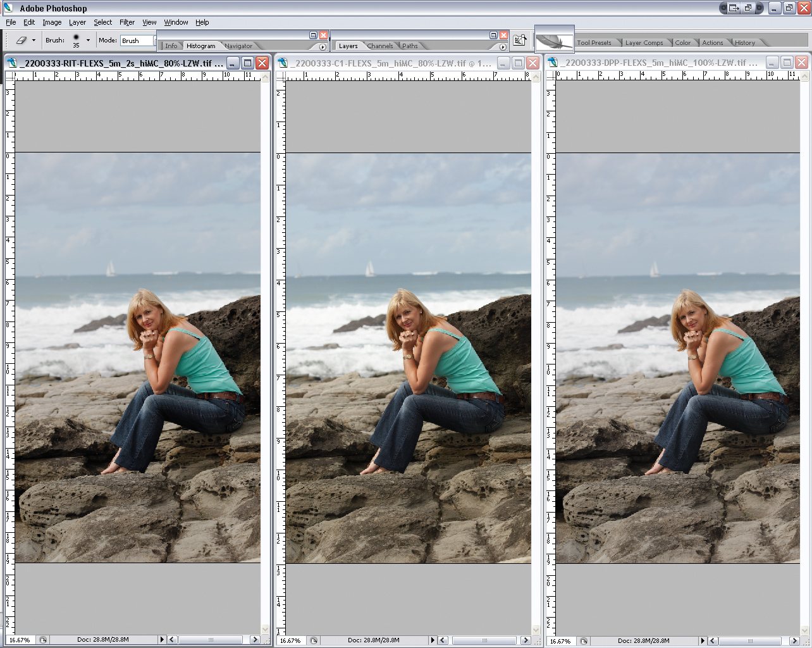Open the View menu
This screenshot has height=648, width=812.
point(149,22)
